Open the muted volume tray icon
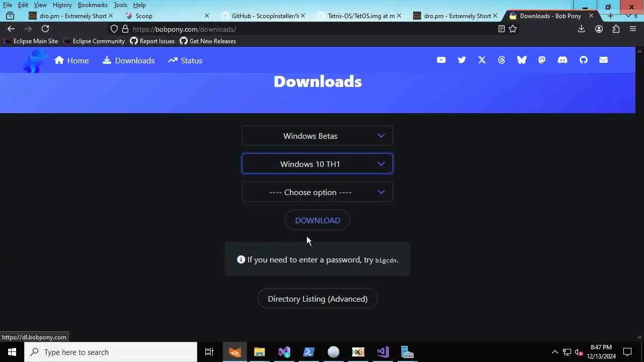 click(x=579, y=352)
